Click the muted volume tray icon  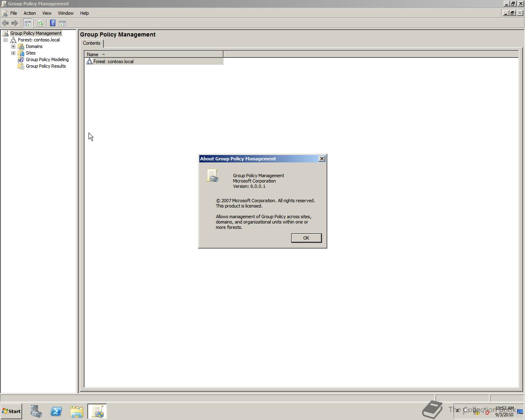coord(486,411)
